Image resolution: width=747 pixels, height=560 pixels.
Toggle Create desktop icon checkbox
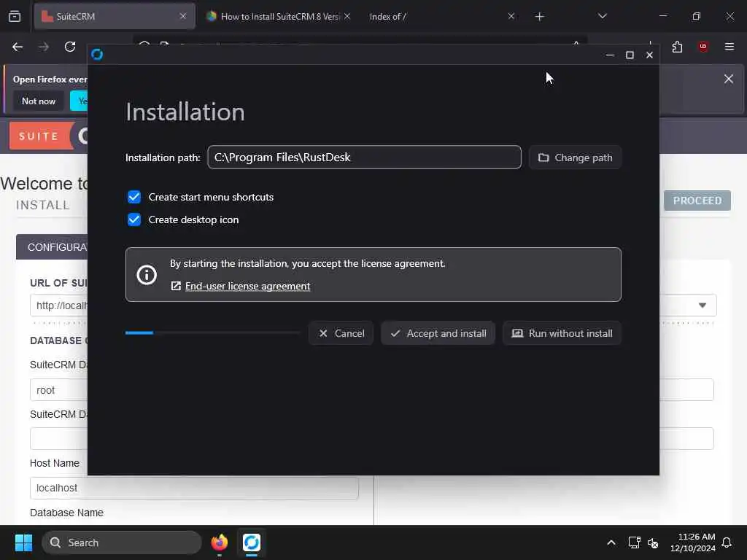[x=134, y=219]
